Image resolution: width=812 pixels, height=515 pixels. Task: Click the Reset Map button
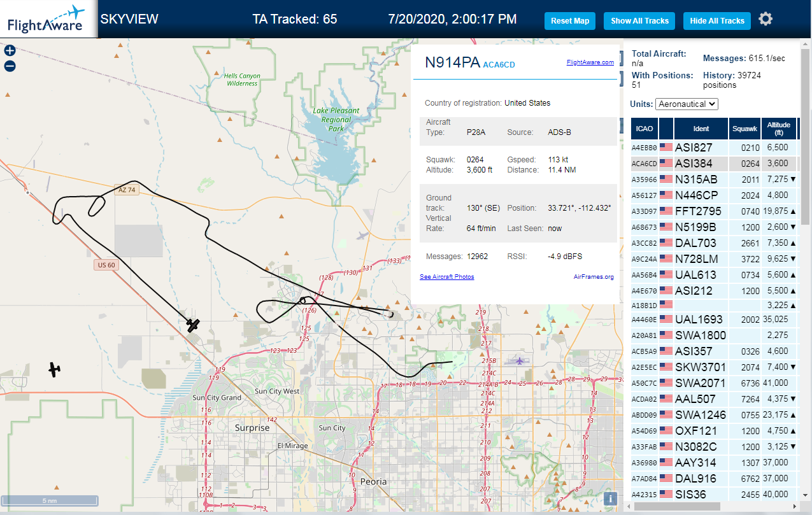[x=570, y=20]
